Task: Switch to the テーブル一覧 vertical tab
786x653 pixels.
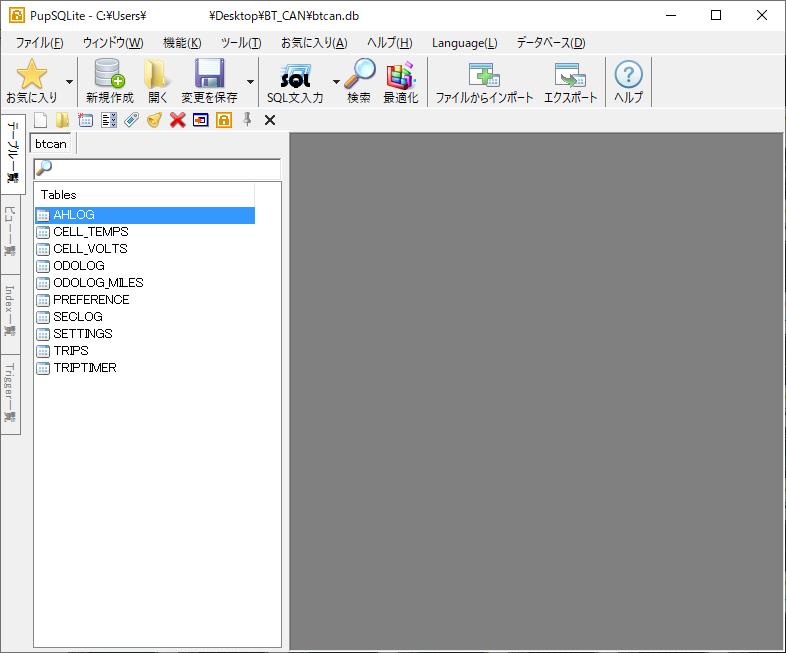Action: click(13, 153)
